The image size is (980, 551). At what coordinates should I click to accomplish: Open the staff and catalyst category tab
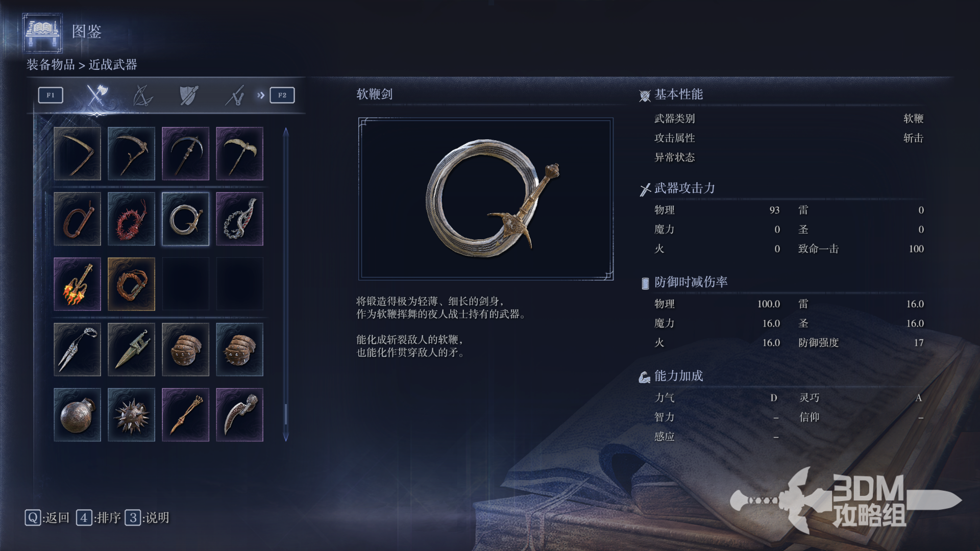click(235, 95)
